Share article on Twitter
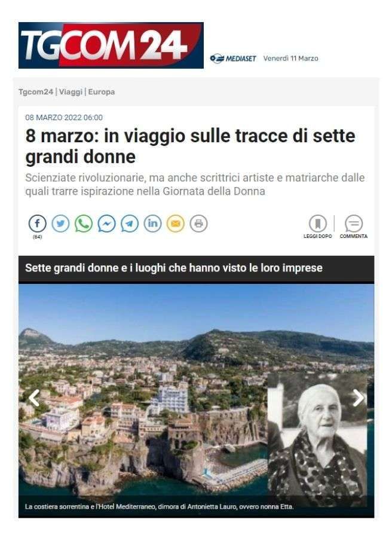Image resolution: width=392 pixels, height=538 pixels. (61, 224)
